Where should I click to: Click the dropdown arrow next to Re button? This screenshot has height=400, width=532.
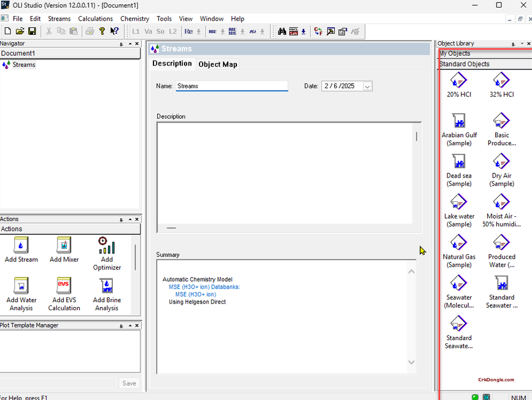tap(199, 32)
